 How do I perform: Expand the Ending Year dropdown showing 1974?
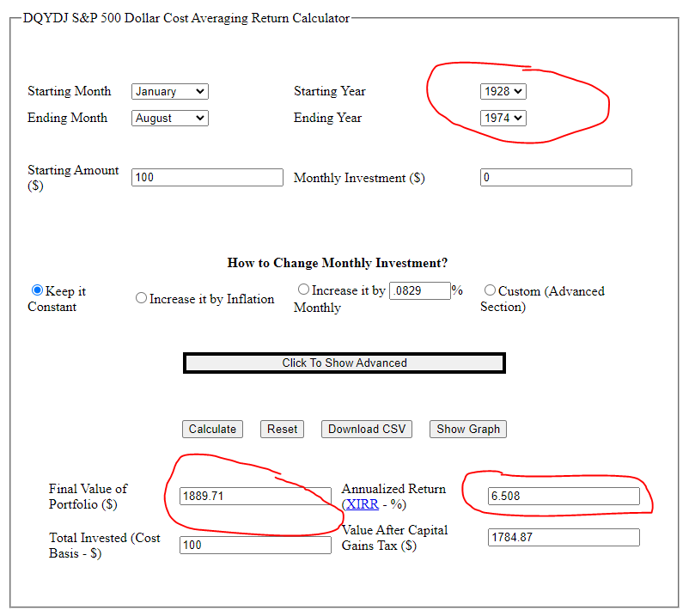(x=503, y=118)
